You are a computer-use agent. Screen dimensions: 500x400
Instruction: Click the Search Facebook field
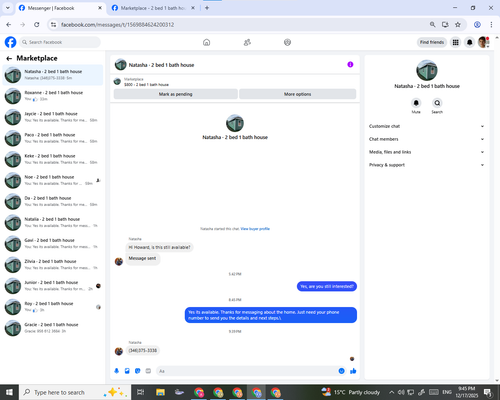pyautogui.click(x=60, y=42)
